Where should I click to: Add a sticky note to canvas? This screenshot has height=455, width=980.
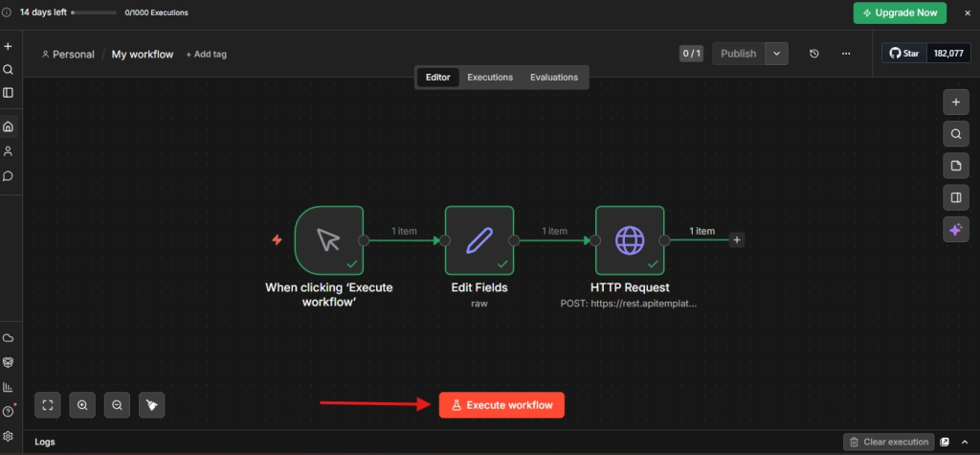point(955,166)
